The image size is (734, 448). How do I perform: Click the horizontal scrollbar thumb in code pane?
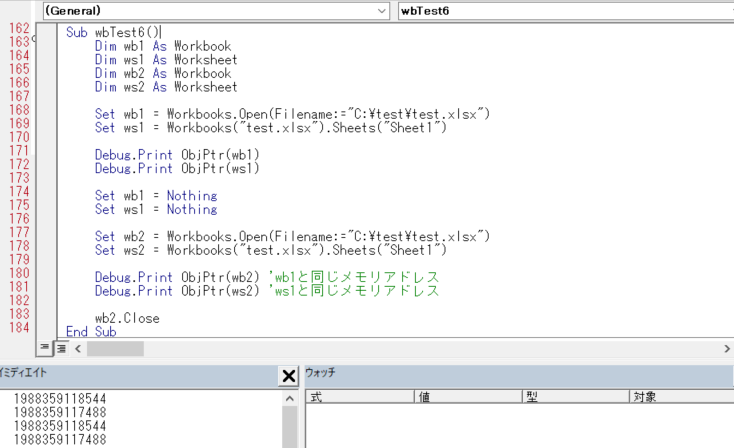pos(115,349)
